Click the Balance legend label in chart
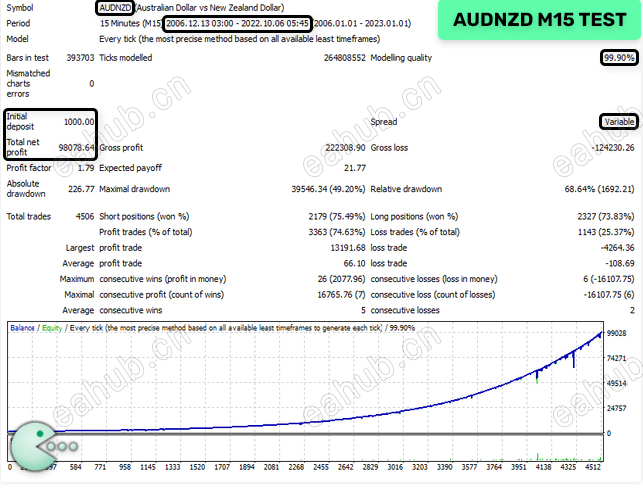Screen dimensions: 643x494 click(22, 328)
